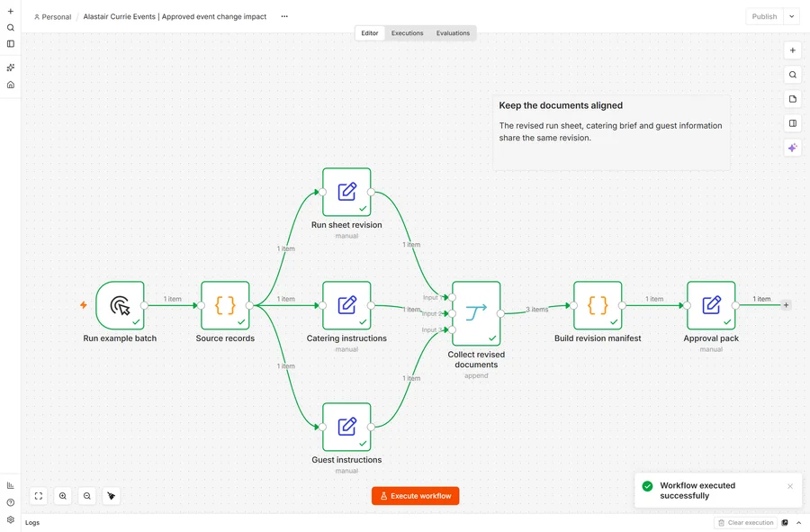Select the Build revision manifest node
Screen dimensions: 810x532
[598, 305]
